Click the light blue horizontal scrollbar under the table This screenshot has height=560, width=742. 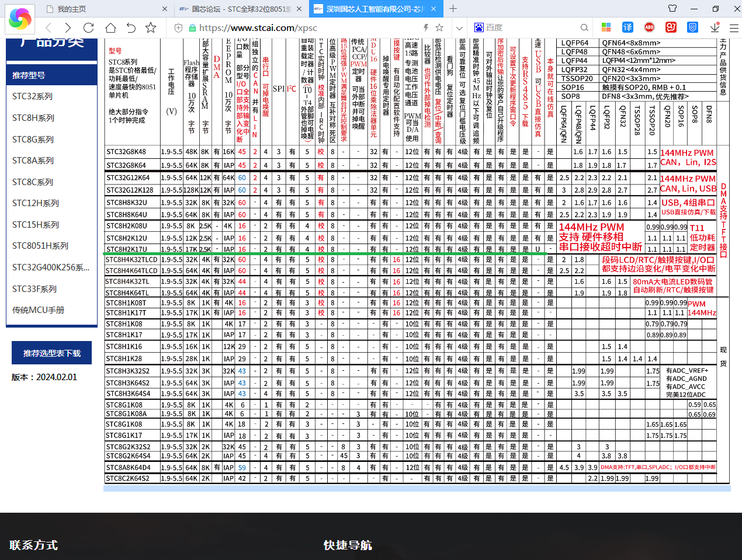pos(417,488)
